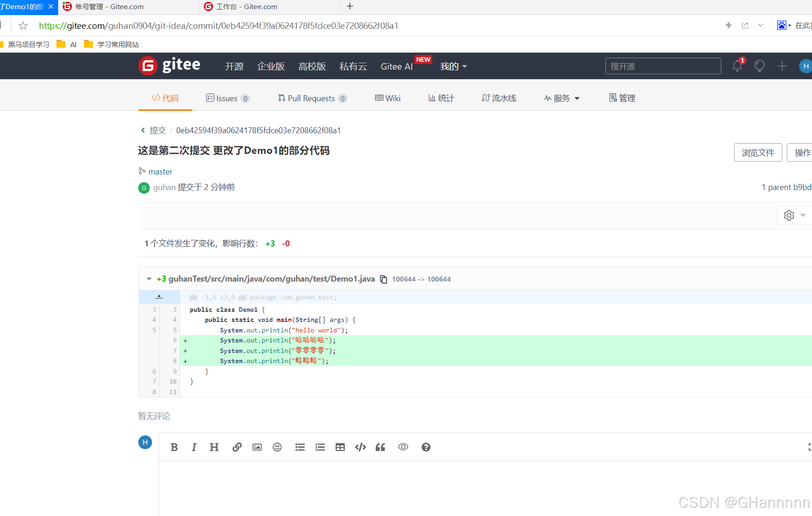Viewport: 812px width, 516px height.
Task: Open parent commit b9bd link
Action: click(802, 187)
